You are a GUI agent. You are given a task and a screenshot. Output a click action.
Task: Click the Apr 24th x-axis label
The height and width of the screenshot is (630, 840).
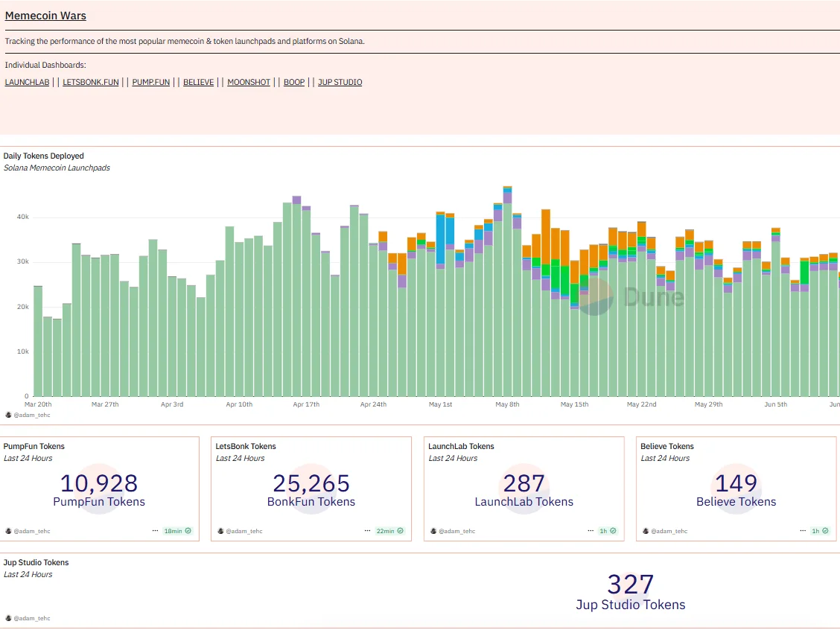pyautogui.click(x=373, y=404)
